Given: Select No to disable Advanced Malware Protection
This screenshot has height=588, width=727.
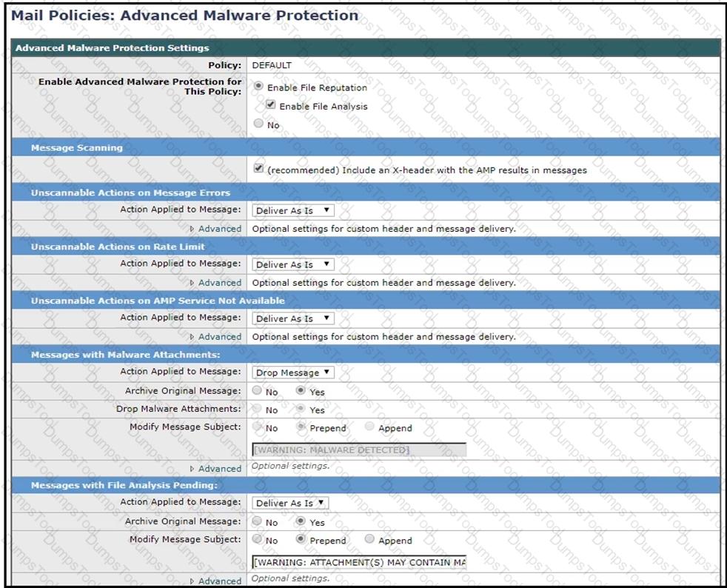Looking at the screenshot, I should point(258,124).
